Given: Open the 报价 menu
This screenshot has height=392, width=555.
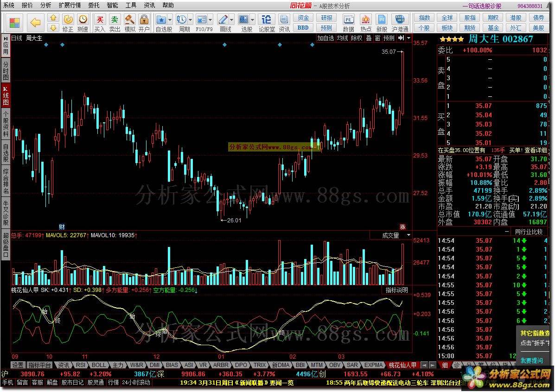Looking at the screenshot, I should click(27, 5).
